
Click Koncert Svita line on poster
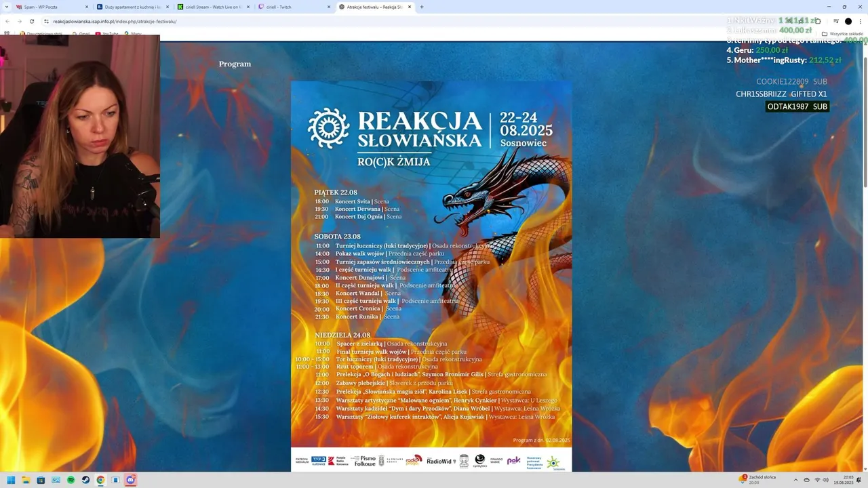coord(352,201)
